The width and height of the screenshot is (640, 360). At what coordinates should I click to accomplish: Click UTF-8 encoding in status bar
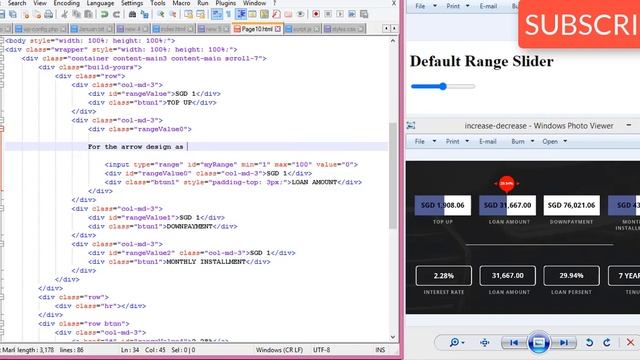click(x=322, y=350)
